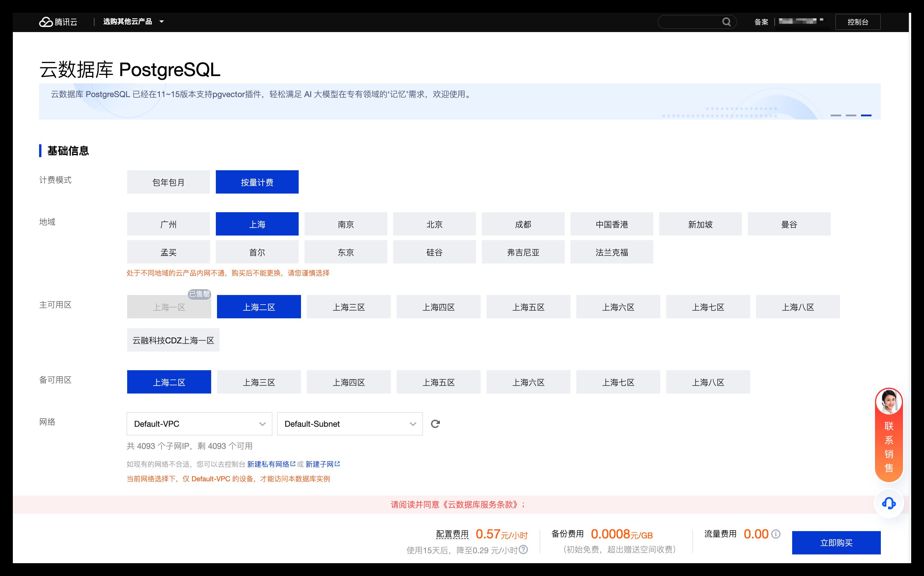Set primary zone to 上海六区
Viewport: 924px width, 576px height.
[618, 307]
